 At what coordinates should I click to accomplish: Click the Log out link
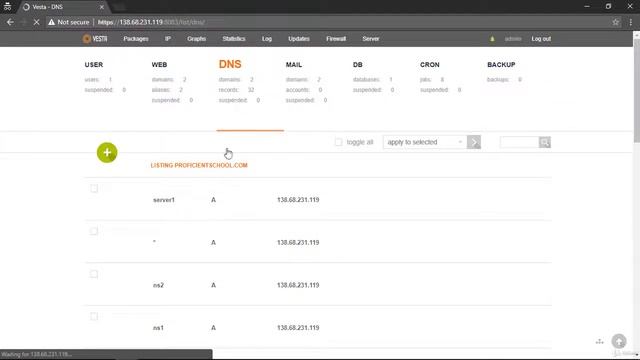(541, 39)
